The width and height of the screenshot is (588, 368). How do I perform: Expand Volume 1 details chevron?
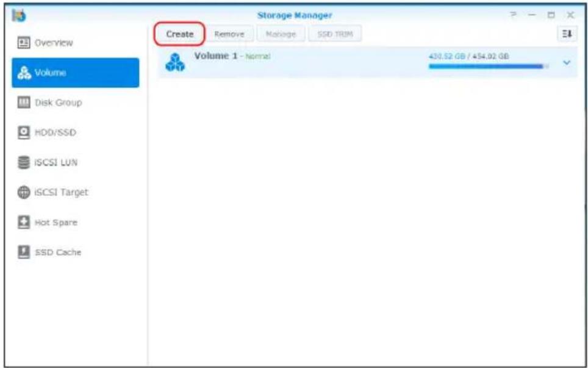[567, 63]
